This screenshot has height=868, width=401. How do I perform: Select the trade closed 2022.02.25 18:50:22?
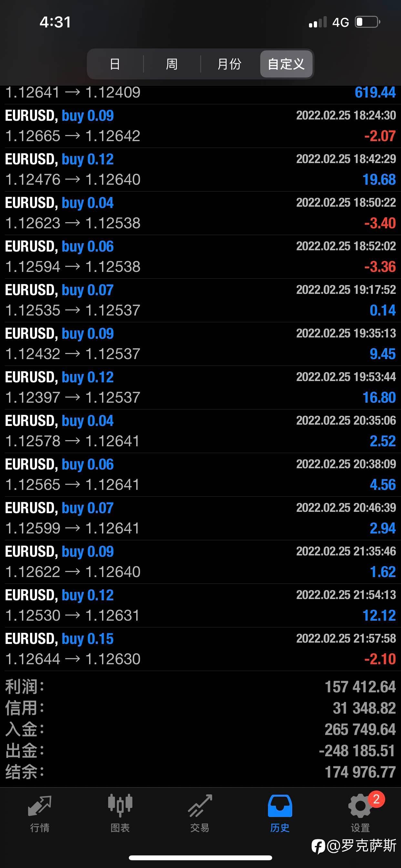[200, 213]
